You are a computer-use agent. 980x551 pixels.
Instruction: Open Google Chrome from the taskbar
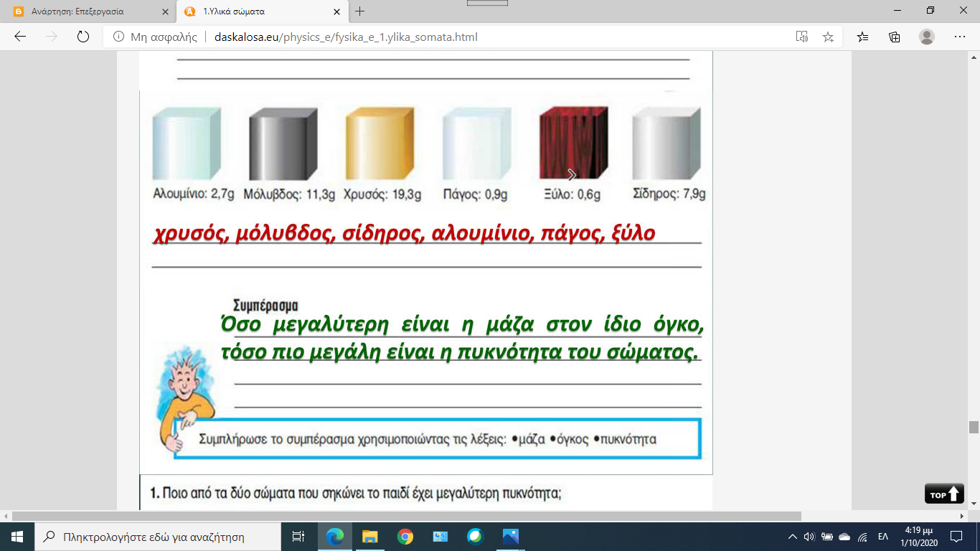[405, 536]
